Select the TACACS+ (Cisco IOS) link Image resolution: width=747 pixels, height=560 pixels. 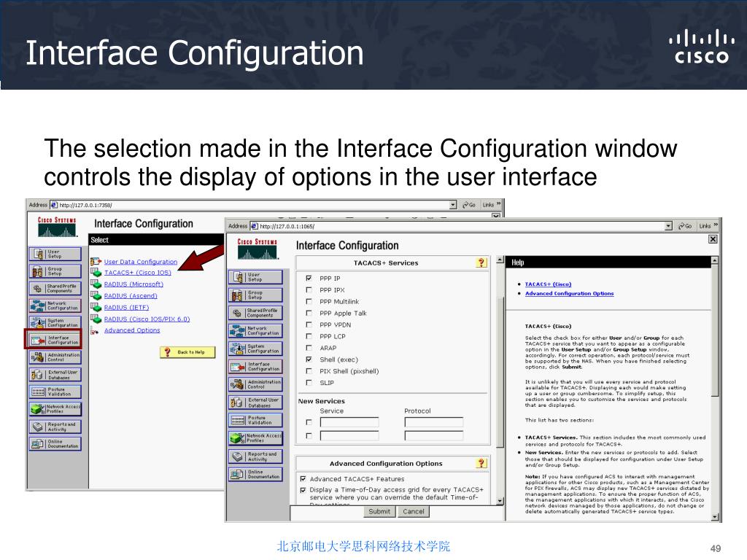pyautogui.click(x=137, y=273)
